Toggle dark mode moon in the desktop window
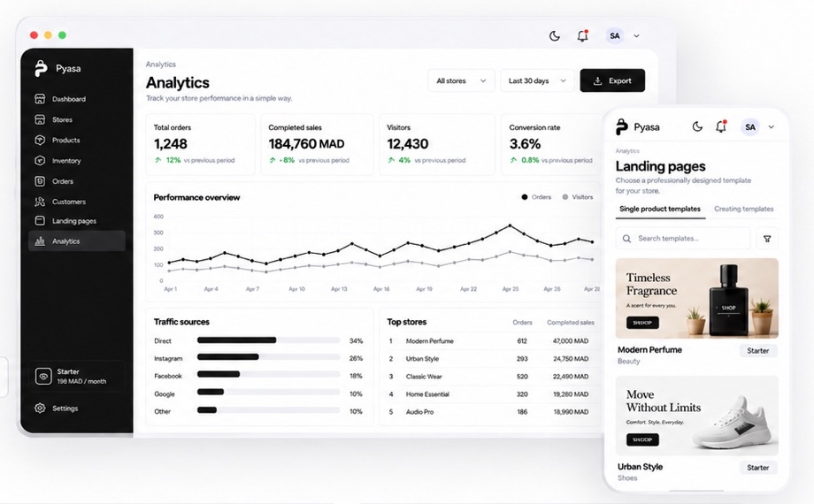The image size is (814, 504). [555, 36]
